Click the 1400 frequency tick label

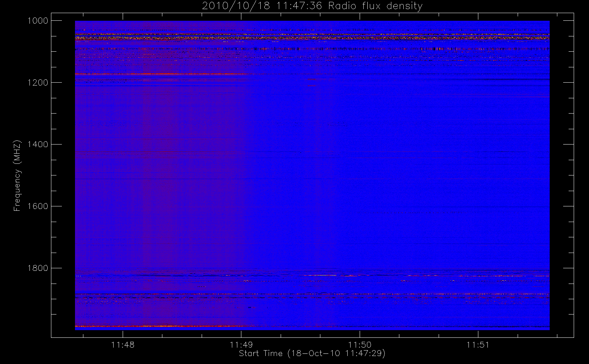[38, 145]
